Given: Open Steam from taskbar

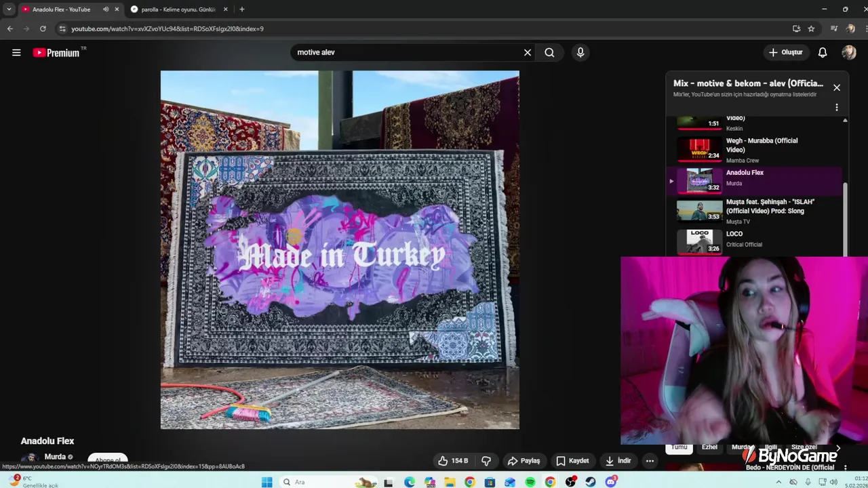Looking at the screenshot, I should tap(591, 482).
